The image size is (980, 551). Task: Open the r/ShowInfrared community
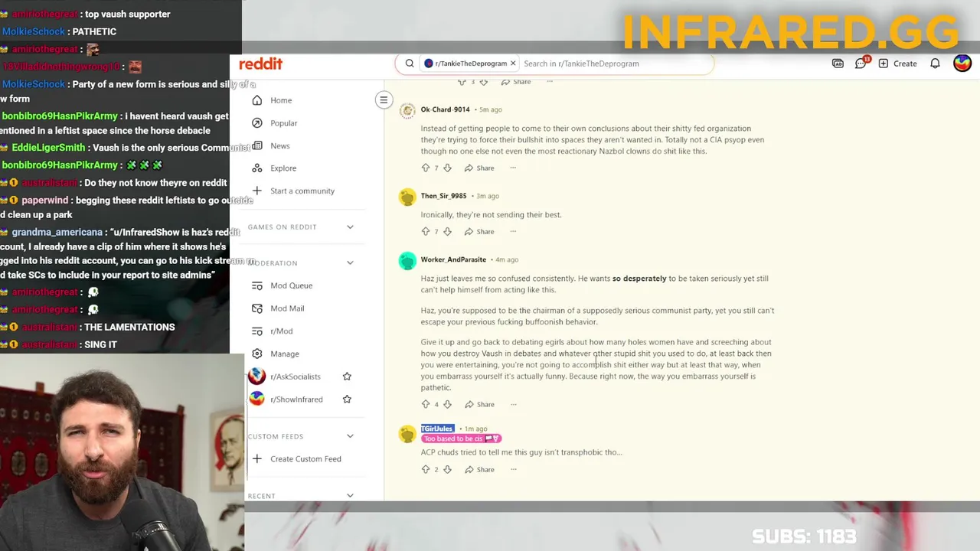tap(296, 399)
